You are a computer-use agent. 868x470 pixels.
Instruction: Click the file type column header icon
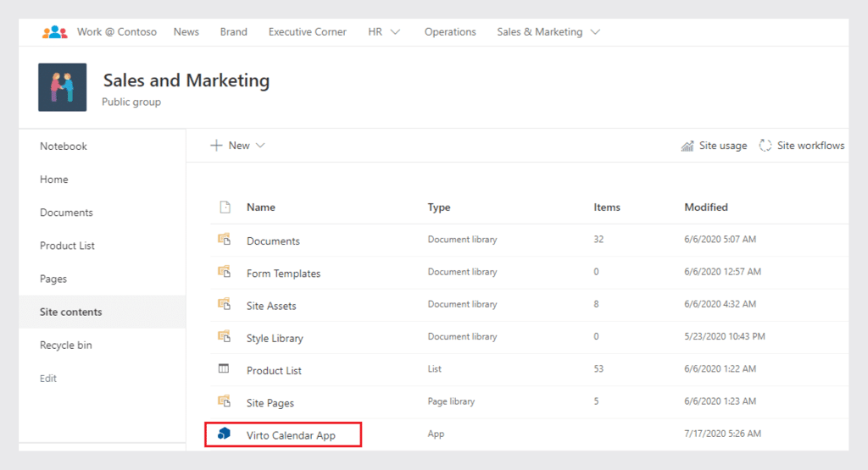coord(225,207)
